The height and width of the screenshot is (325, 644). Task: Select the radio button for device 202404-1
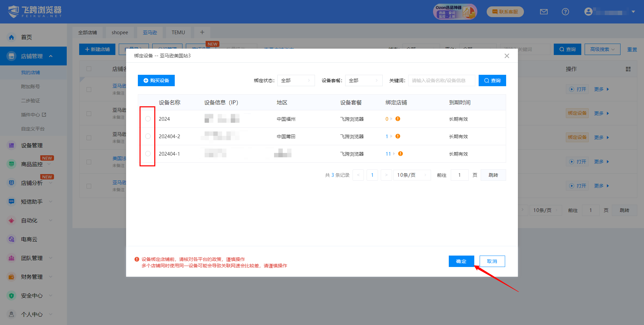148,154
